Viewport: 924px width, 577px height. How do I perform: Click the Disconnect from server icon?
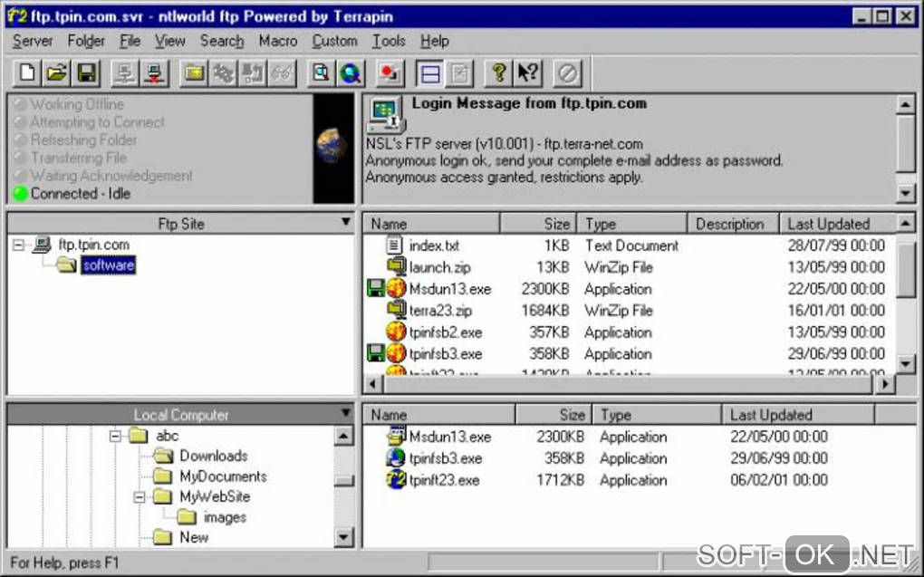pos(155,73)
